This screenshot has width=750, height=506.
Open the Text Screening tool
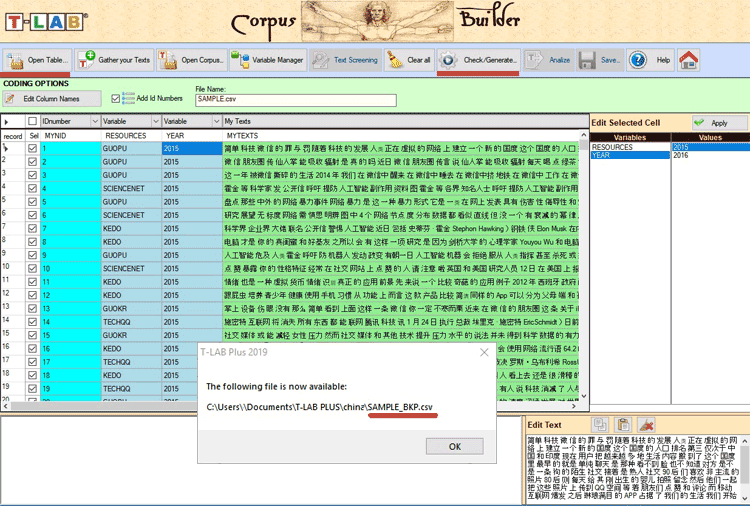pyautogui.click(x=346, y=60)
